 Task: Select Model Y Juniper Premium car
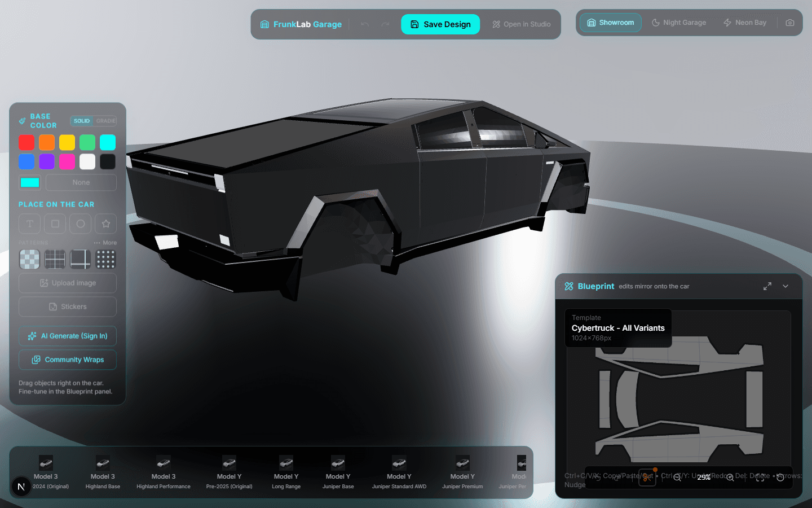pyautogui.click(x=462, y=472)
